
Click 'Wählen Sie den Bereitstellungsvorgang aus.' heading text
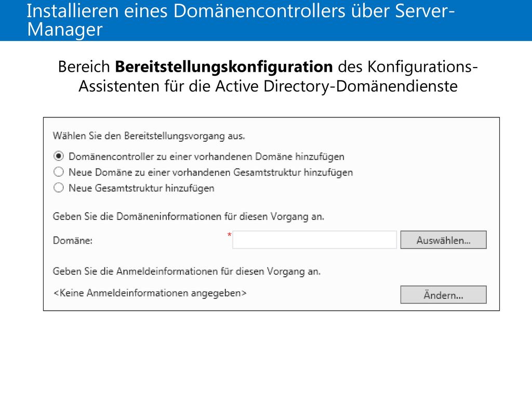coord(149,136)
